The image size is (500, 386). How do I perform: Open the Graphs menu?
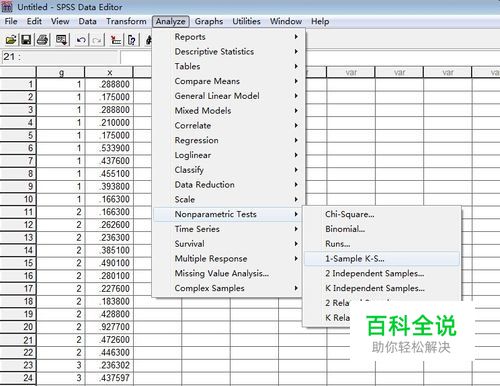point(209,21)
